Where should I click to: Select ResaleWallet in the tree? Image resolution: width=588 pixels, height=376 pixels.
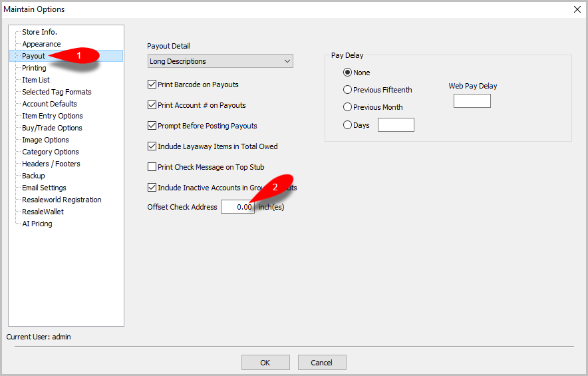click(x=43, y=212)
